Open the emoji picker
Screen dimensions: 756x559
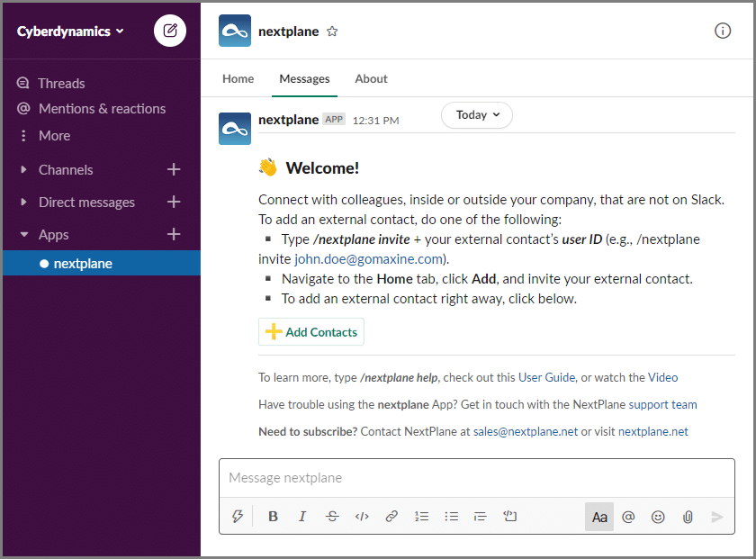pos(658,517)
